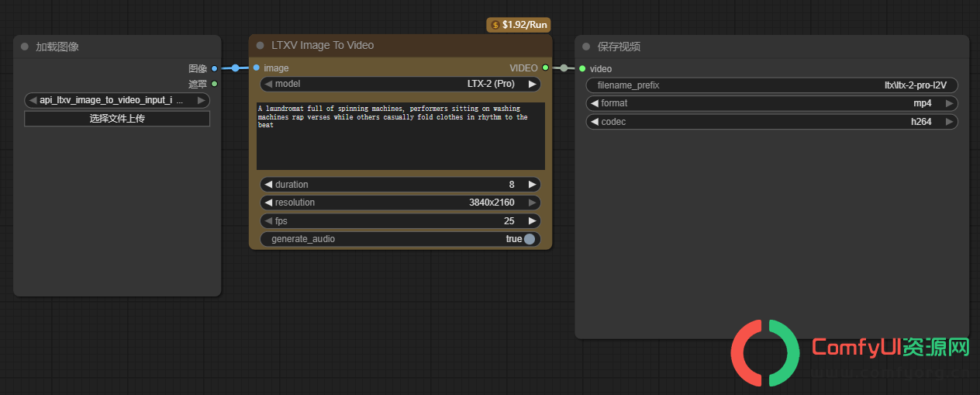Select the 加载图像 node title
Image resolution: width=980 pixels, height=395 pixels.
(x=57, y=47)
